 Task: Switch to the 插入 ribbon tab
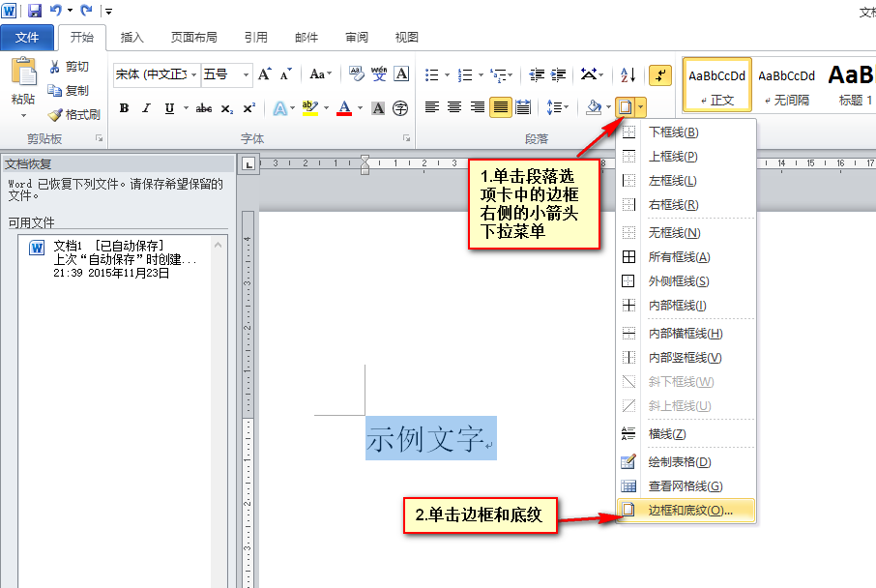click(131, 38)
